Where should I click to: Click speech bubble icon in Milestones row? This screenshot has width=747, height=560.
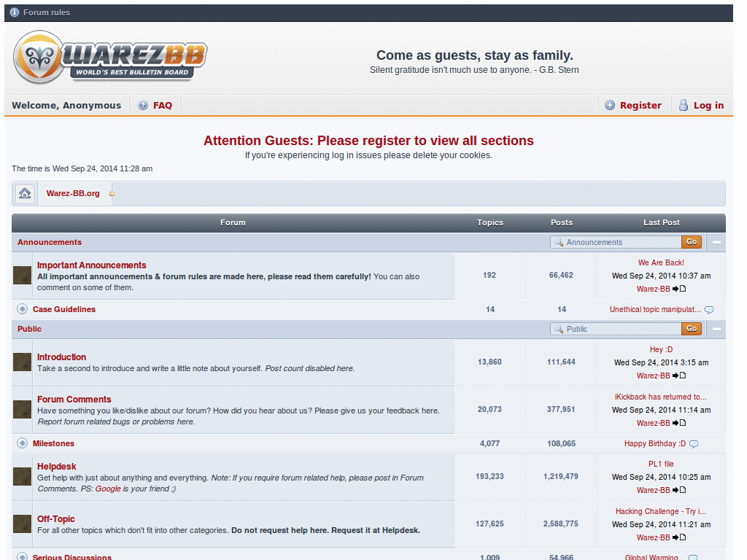[x=694, y=444]
